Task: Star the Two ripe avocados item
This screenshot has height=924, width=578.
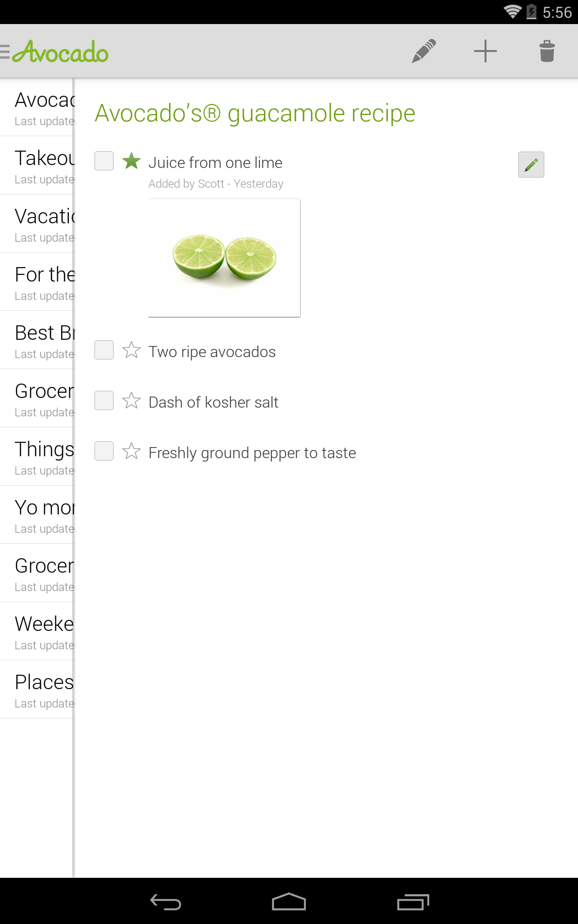Action: [131, 350]
